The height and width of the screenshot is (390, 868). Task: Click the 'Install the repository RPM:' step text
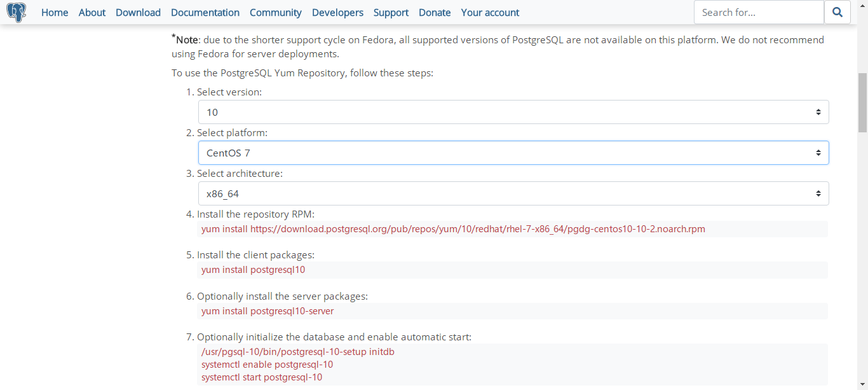point(255,214)
